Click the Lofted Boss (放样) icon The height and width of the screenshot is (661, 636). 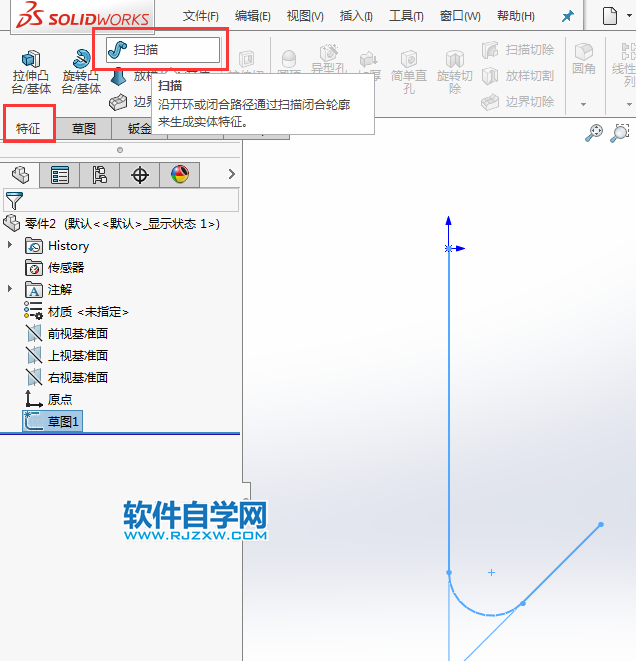click(118, 77)
